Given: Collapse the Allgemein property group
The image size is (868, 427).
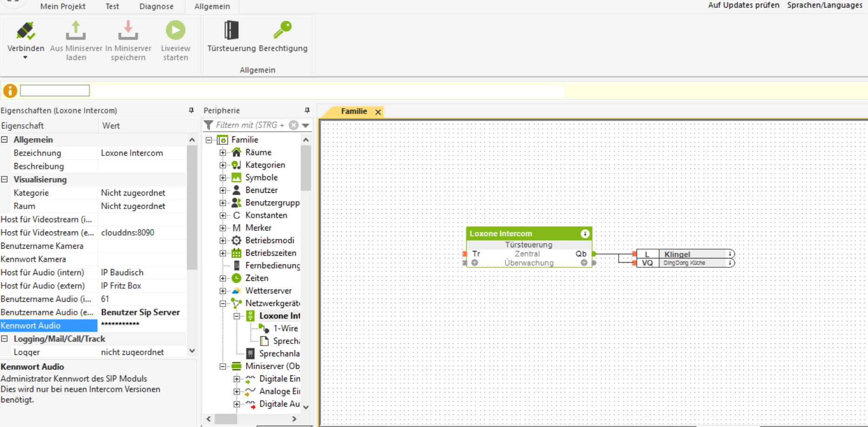Looking at the screenshot, I should point(4,139).
